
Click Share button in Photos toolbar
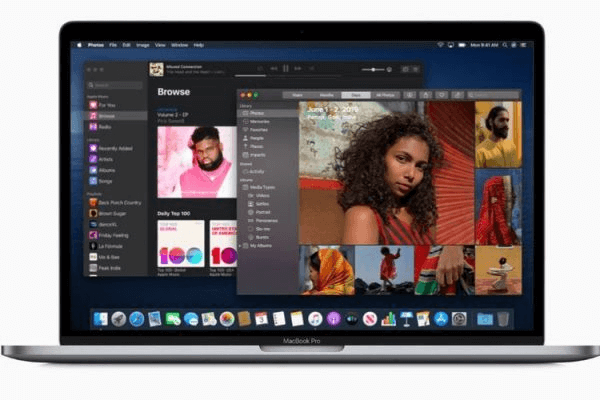click(426, 95)
